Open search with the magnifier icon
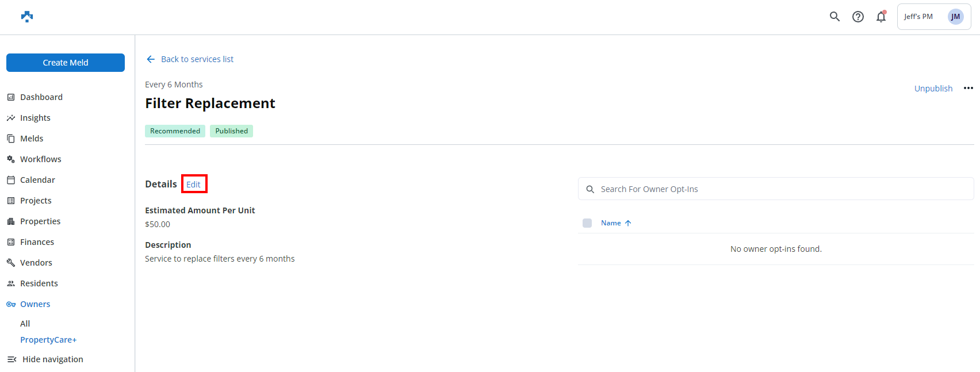 (x=834, y=17)
